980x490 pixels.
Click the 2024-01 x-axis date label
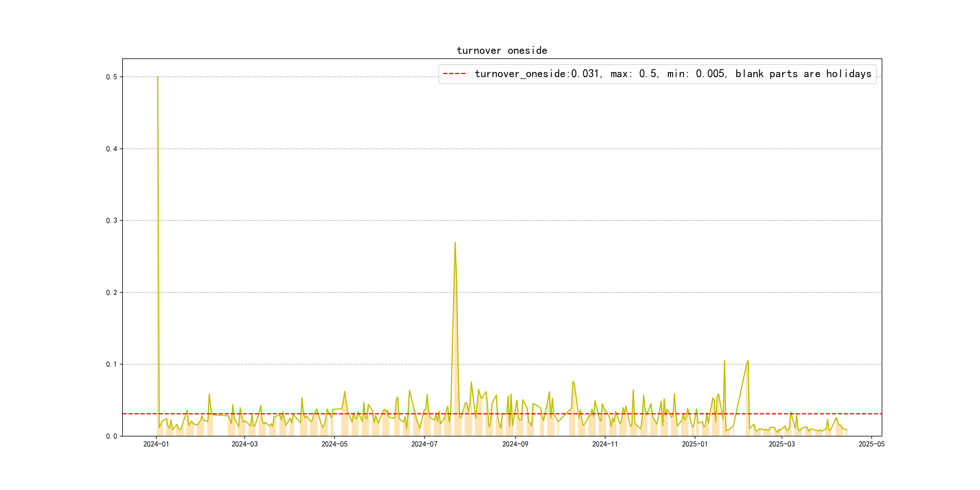pos(156,444)
